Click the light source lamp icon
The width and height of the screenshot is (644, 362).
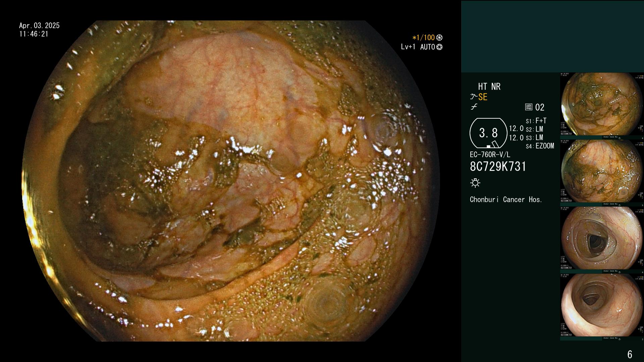pos(475,183)
